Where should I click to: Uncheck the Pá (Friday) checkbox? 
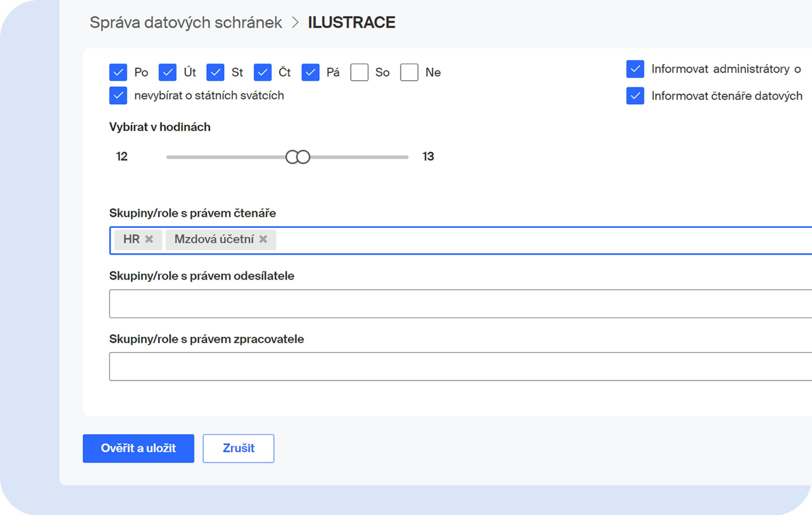311,72
